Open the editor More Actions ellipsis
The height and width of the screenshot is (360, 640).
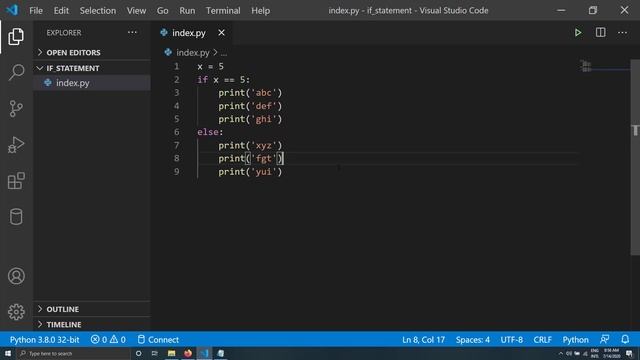coord(622,33)
